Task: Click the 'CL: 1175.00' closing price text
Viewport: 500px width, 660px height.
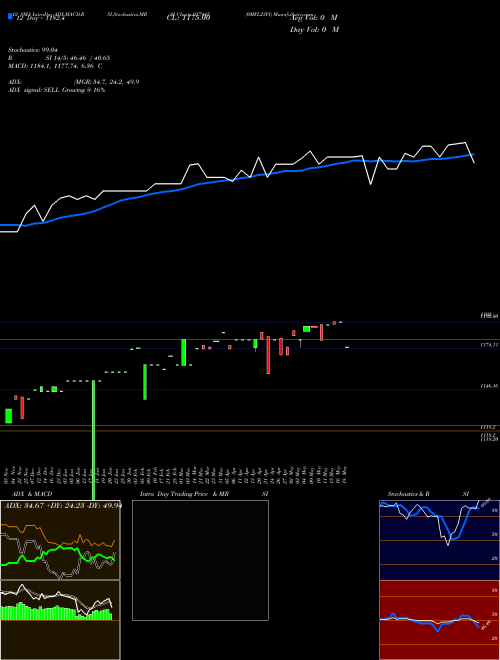Action: 188,18
